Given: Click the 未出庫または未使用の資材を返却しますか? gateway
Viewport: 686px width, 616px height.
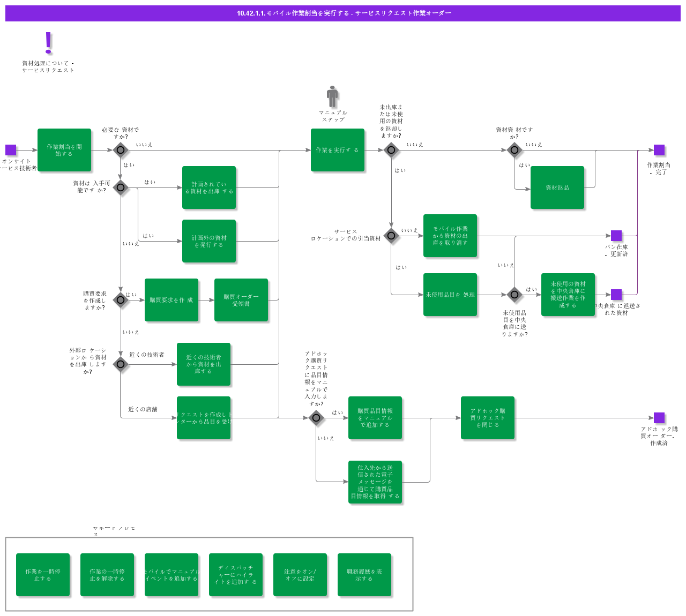Looking at the screenshot, I should [391, 150].
